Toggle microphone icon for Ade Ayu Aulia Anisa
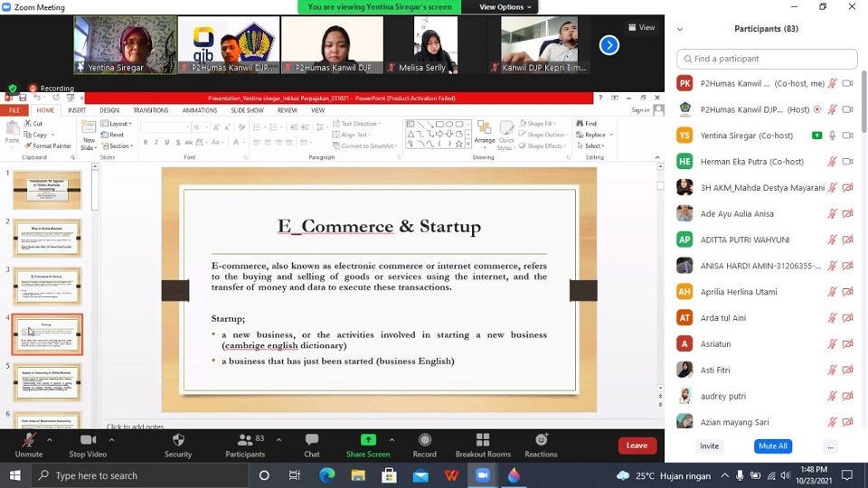The height and width of the screenshot is (488, 868). click(832, 214)
